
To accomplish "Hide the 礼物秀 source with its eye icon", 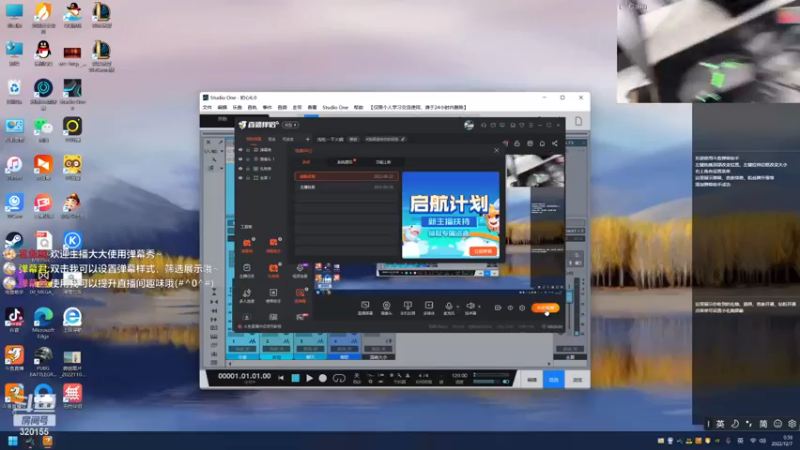I will point(240,168).
